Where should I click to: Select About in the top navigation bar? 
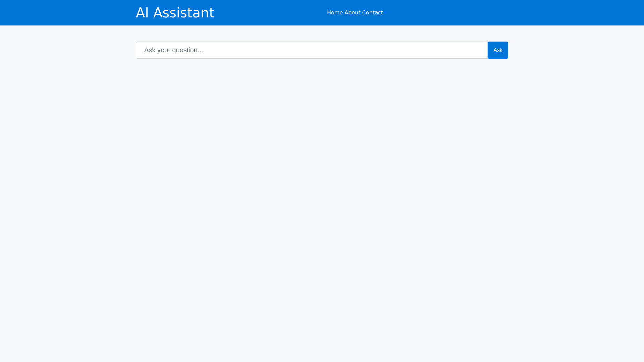(x=352, y=13)
